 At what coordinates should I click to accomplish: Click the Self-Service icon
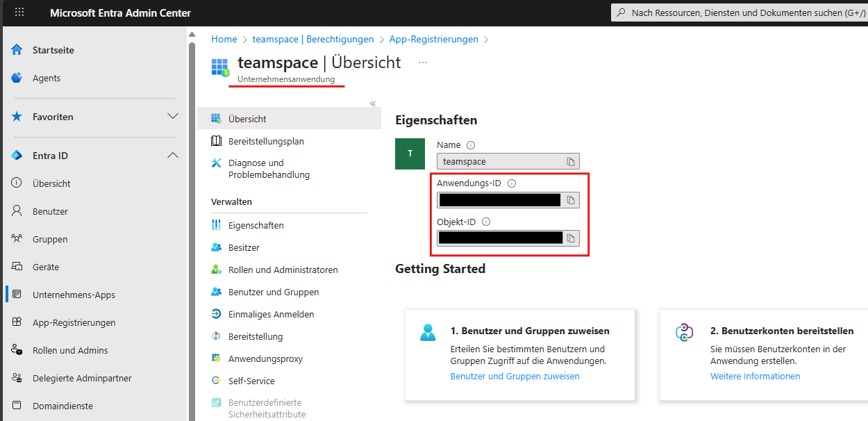click(216, 381)
